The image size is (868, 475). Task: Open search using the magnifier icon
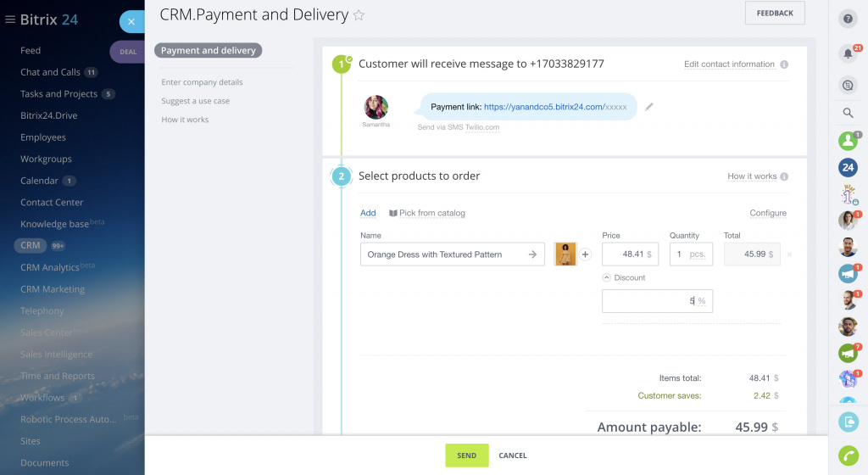point(848,113)
